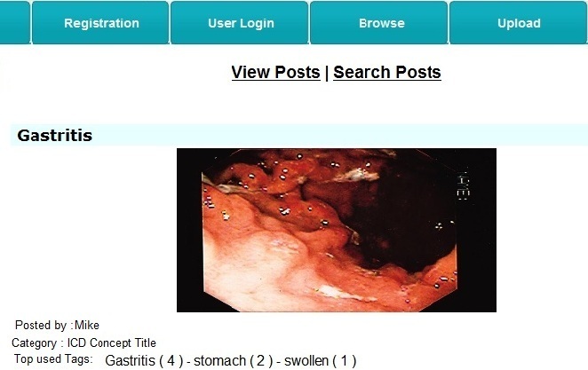588x370 pixels.
Task: Go to User Login
Action: (240, 23)
